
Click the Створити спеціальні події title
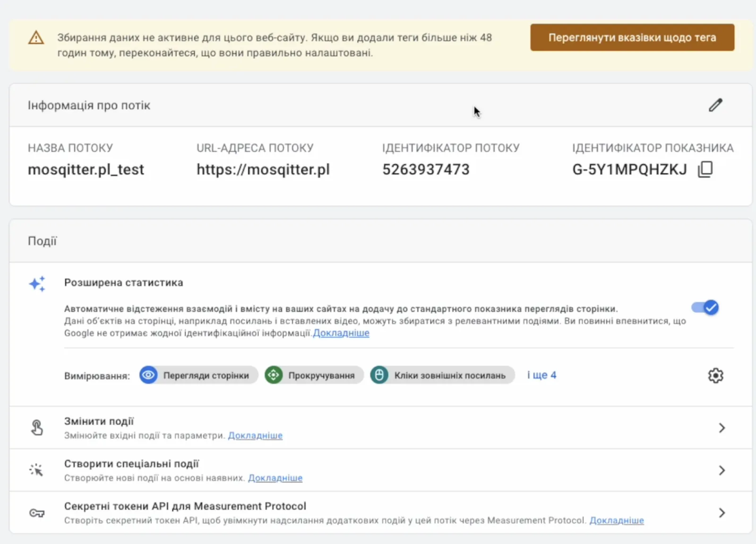click(x=132, y=464)
